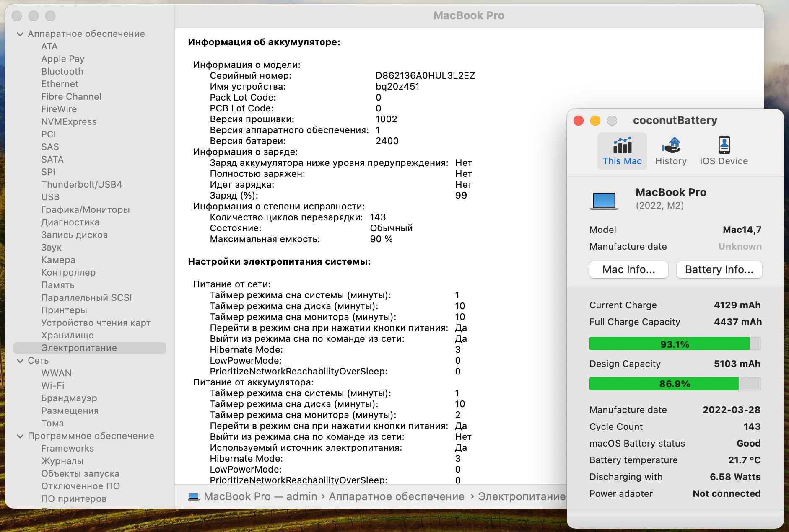Click 4437 mAh full charge value
The height and width of the screenshot is (532, 789).
[738, 322]
